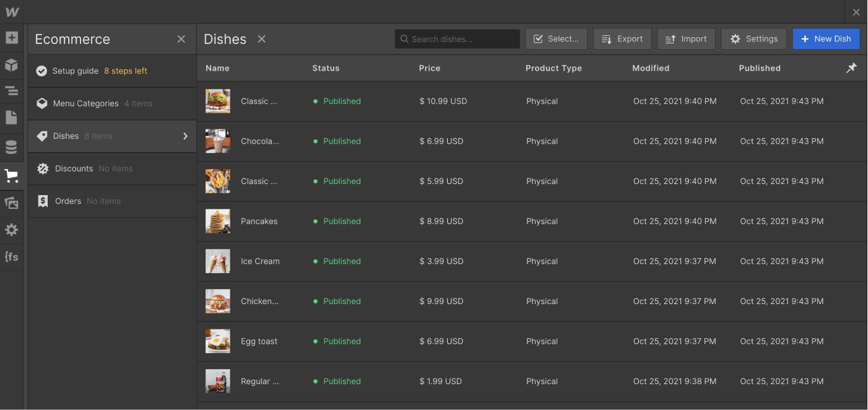Open Discounts in Ecommerce panel
The height and width of the screenshot is (410, 868).
pyautogui.click(x=74, y=168)
